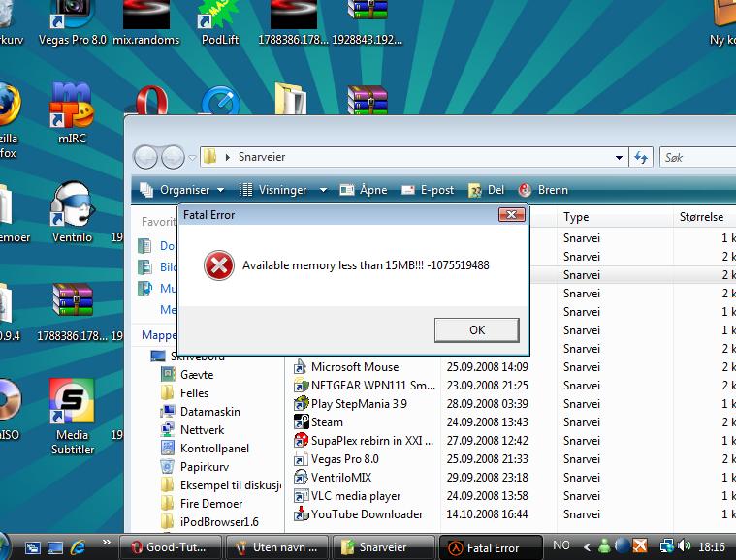Click the Mapper folders section header
The width and height of the screenshot is (736, 560).
coord(160,335)
